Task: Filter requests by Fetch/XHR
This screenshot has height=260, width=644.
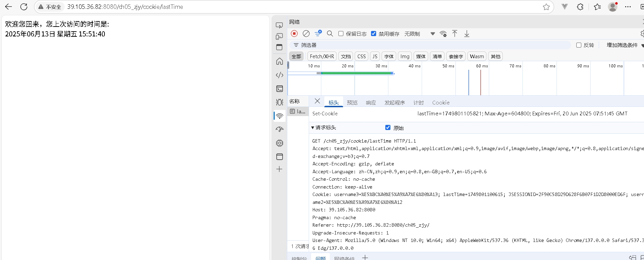Action: coord(322,56)
